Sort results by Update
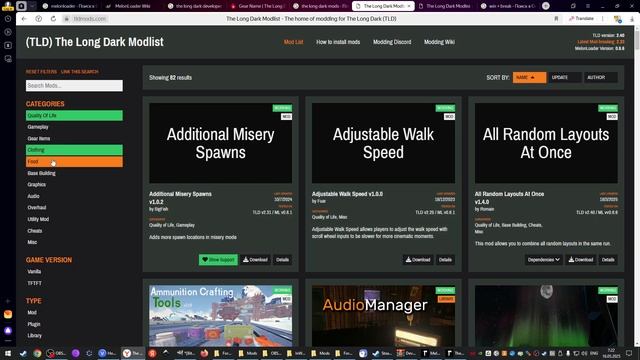This screenshot has width=640, height=360. coord(565,77)
